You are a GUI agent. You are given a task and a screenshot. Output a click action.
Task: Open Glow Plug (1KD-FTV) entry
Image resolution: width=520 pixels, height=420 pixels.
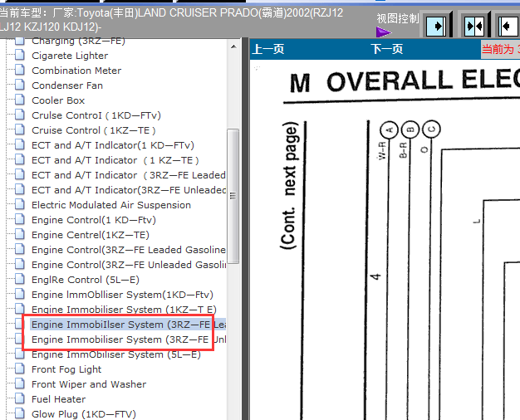coord(84,413)
